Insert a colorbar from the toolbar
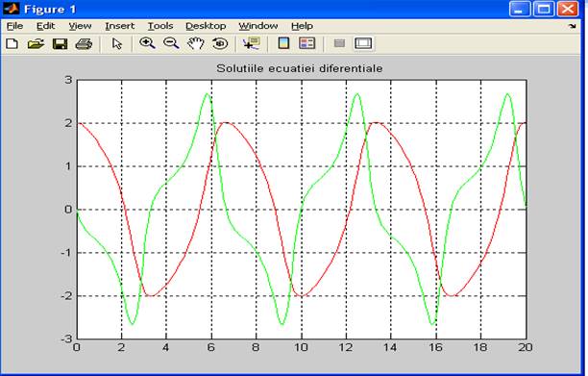 coord(283,43)
